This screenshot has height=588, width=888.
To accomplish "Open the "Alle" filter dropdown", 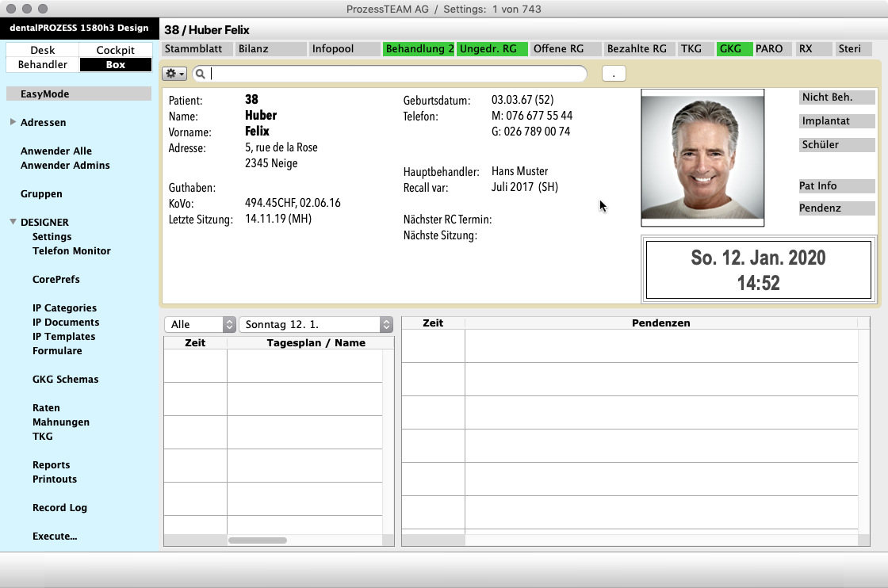I will pyautogui.click(x=199, y=324).
